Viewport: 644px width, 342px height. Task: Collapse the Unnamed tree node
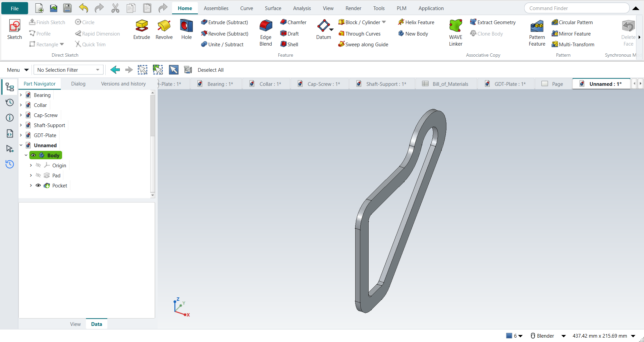click(x=21, y=145)
